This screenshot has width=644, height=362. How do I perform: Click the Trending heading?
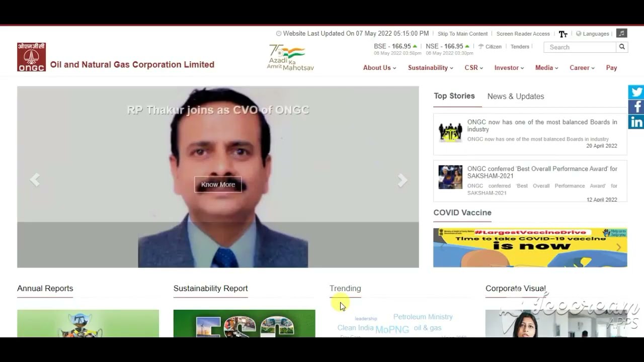[345, 289]
